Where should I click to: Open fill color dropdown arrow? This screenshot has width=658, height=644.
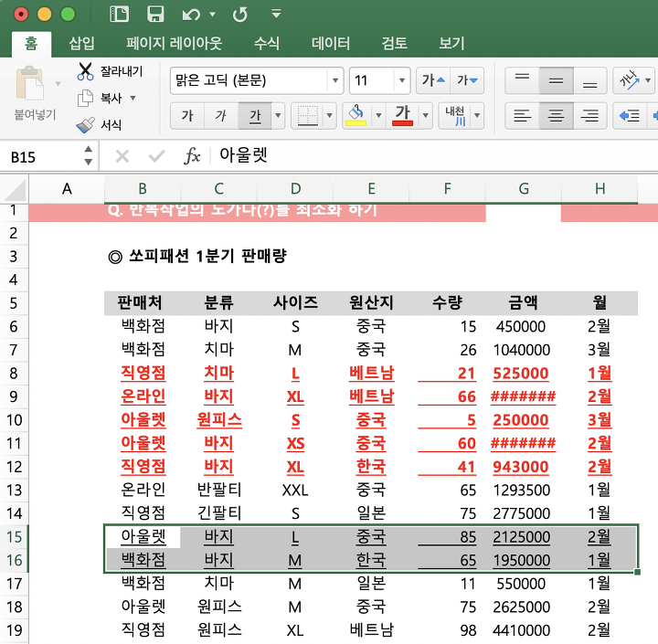(x=378, y=115)
